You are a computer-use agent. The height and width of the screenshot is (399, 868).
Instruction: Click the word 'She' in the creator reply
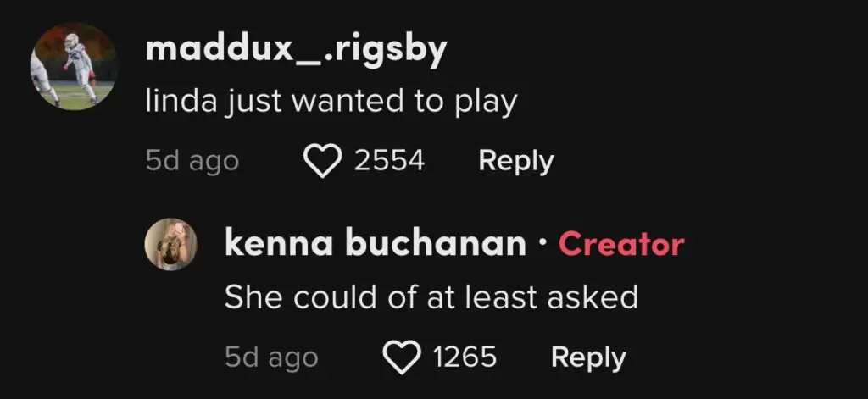click(x=248, y=296)
